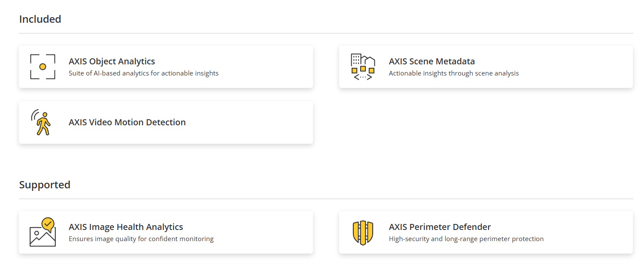Click the Image Health Analytics picture-checkmark icon
This screenshot has height=272, width=644.
43,232
